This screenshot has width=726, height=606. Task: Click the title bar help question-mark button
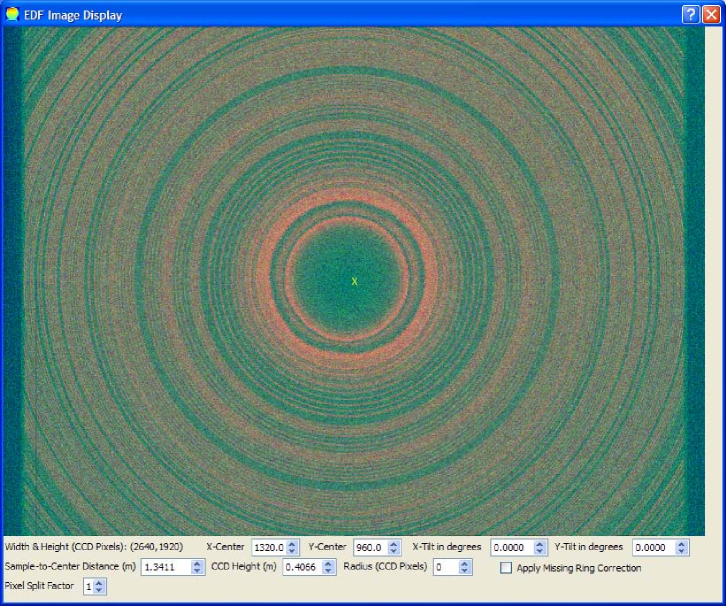tap(690, 14)
